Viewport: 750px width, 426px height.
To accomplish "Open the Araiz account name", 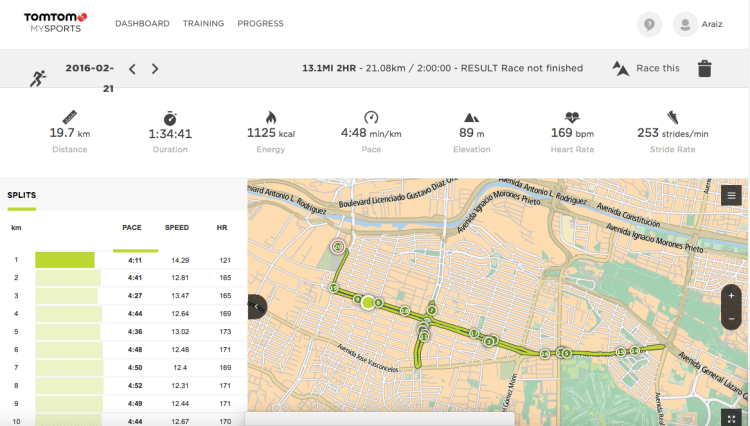I will click(x=712, y=24).
